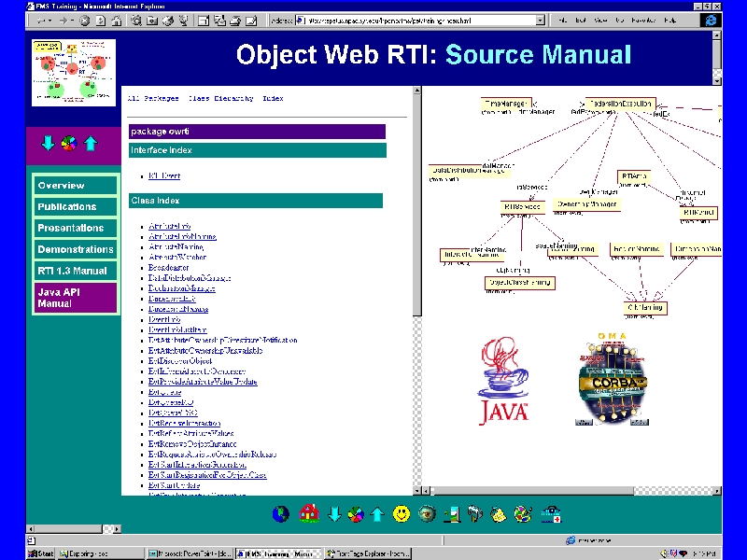Click the red house icon in bottom bar
The width and height of the screenshot is (747, 560).
click(x=309, y=513)
